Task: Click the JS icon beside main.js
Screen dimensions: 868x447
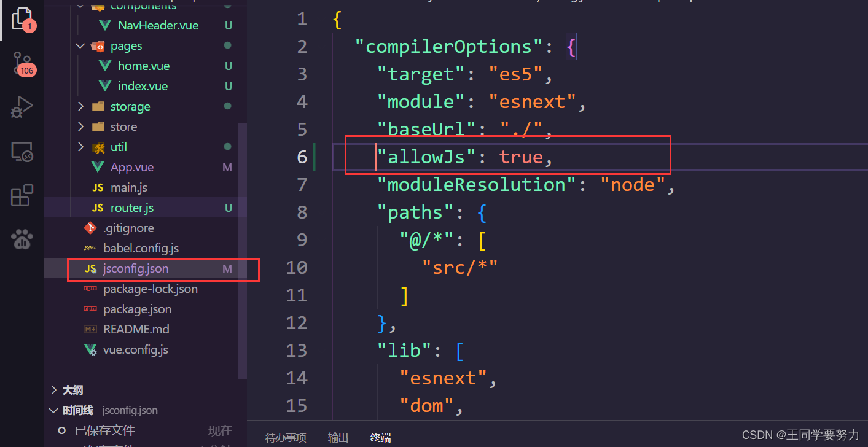Action: (98, 188)
